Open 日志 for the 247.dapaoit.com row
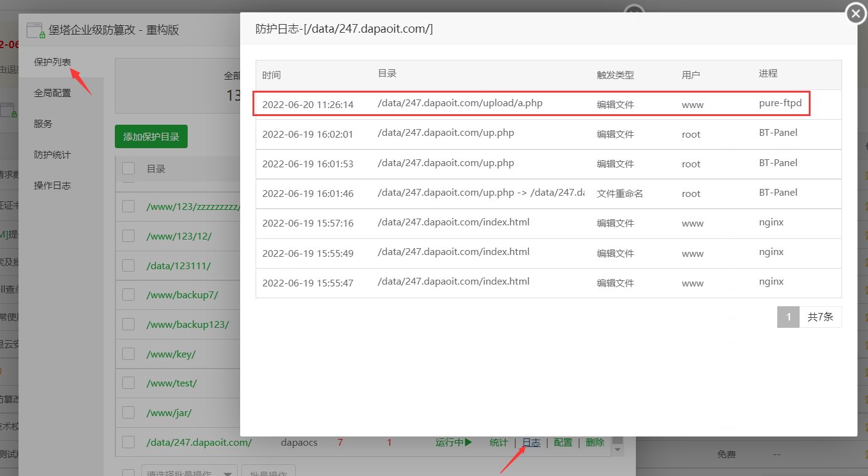The image size is (868, 476). coord(531,443)
